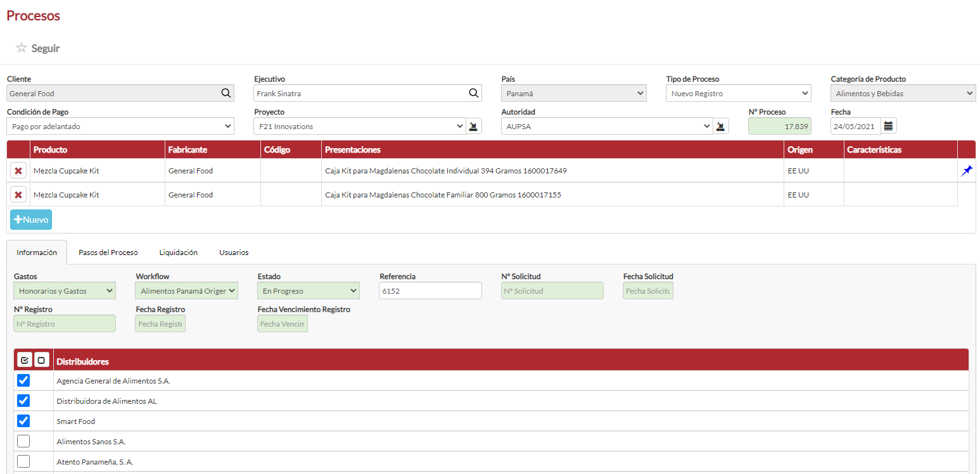Click the icon button beside Proyecto dropdown
980x474 pixels.
pyautogui.click(x=473, y=127)
